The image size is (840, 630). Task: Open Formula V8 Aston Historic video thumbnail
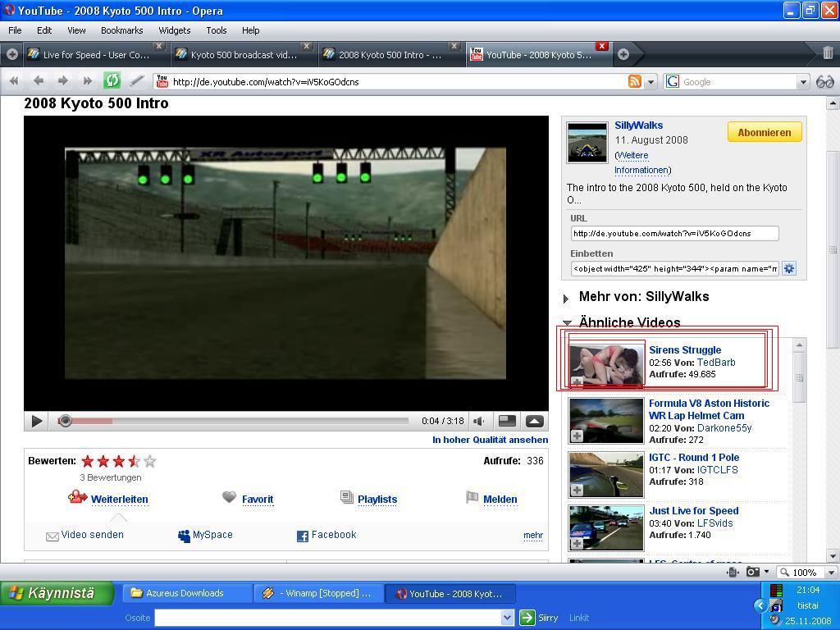[606, 421]
